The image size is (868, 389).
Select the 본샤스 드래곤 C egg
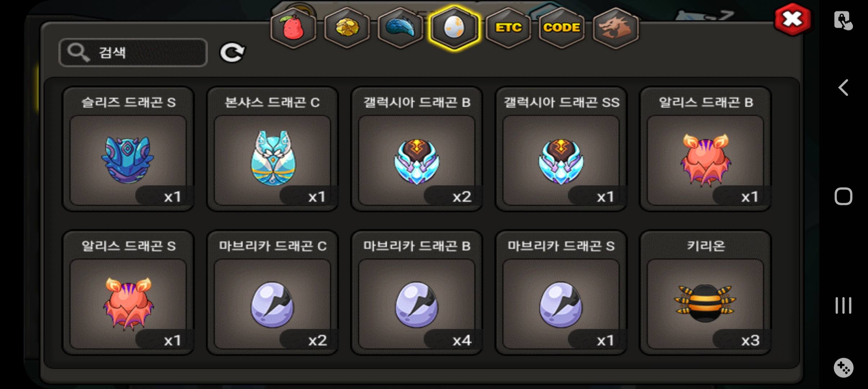point(273,149)
